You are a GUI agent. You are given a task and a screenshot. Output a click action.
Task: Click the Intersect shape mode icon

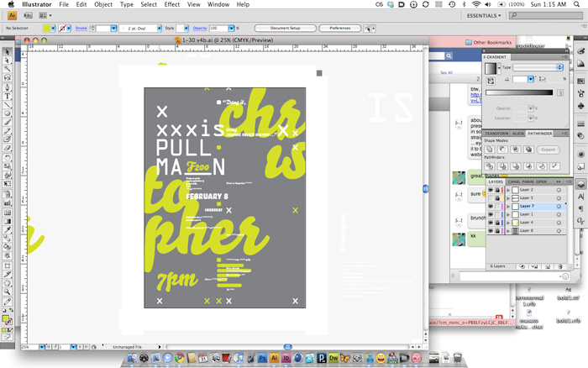516,150
